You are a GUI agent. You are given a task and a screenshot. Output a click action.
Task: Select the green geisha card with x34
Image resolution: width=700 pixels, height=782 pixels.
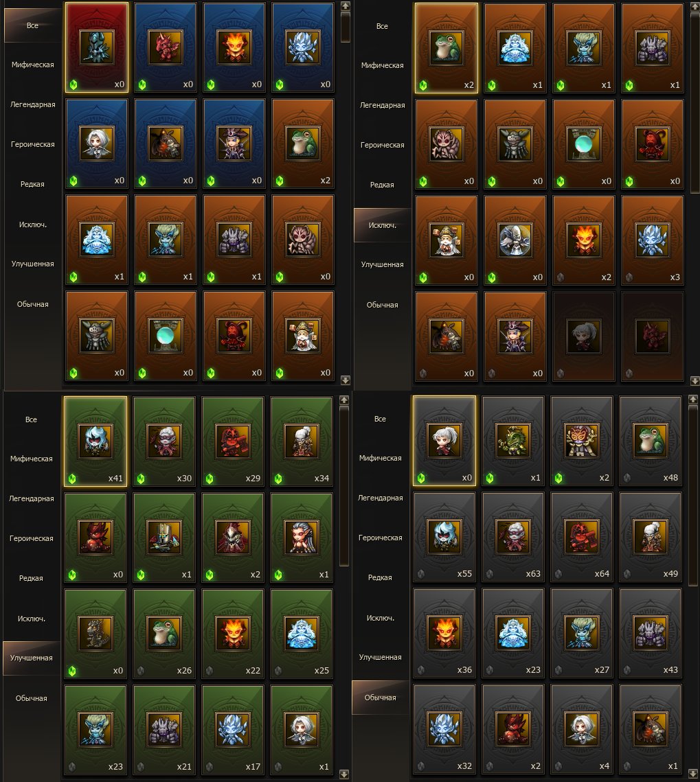[x=302, y=441]
